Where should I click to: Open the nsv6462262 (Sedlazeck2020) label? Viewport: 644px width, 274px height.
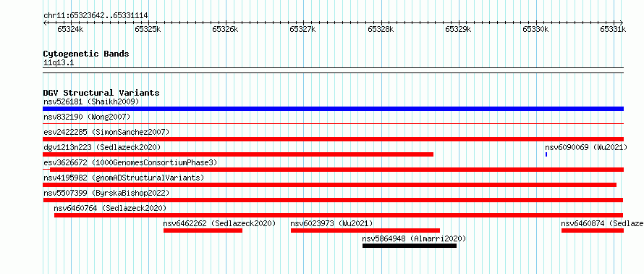tap(219, 223)
